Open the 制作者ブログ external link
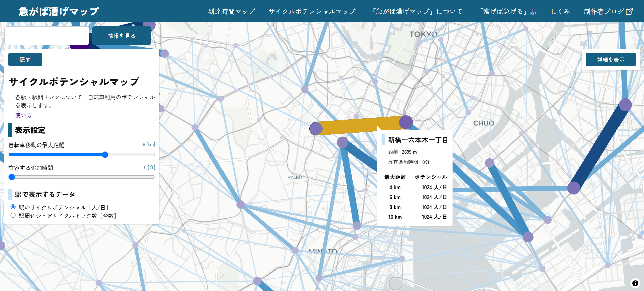The height and width of the screenshot is (291, 644). [608, 11]
